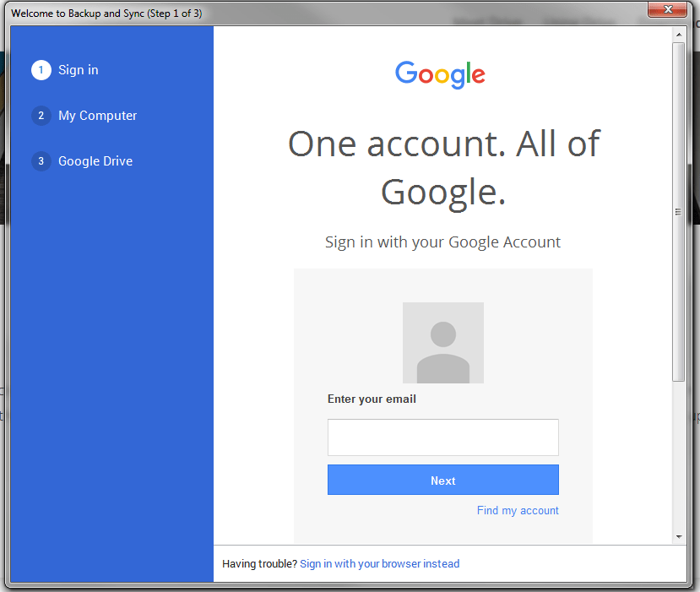
Task: Click the step 3 circle icon
Action: pos(41,161)
